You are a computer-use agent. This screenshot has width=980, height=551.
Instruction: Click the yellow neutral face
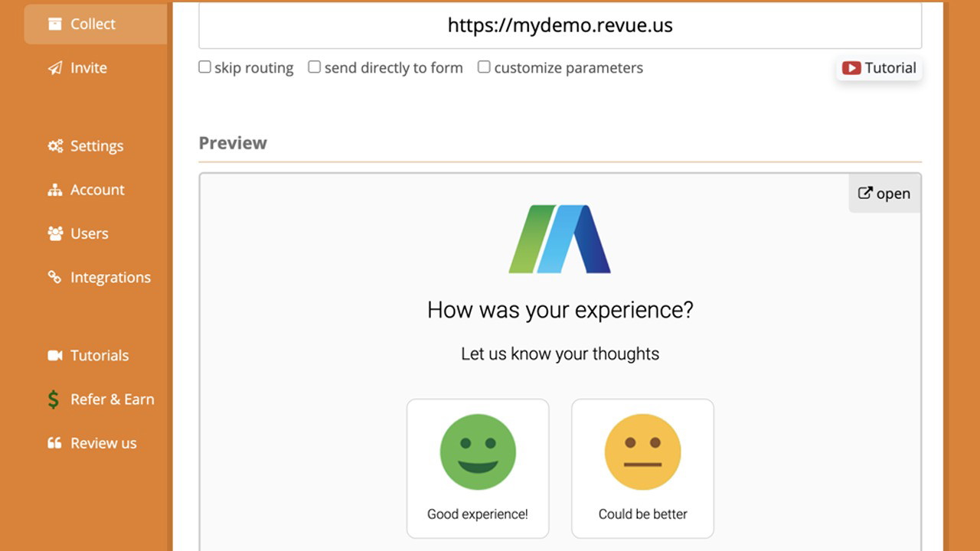642,452
